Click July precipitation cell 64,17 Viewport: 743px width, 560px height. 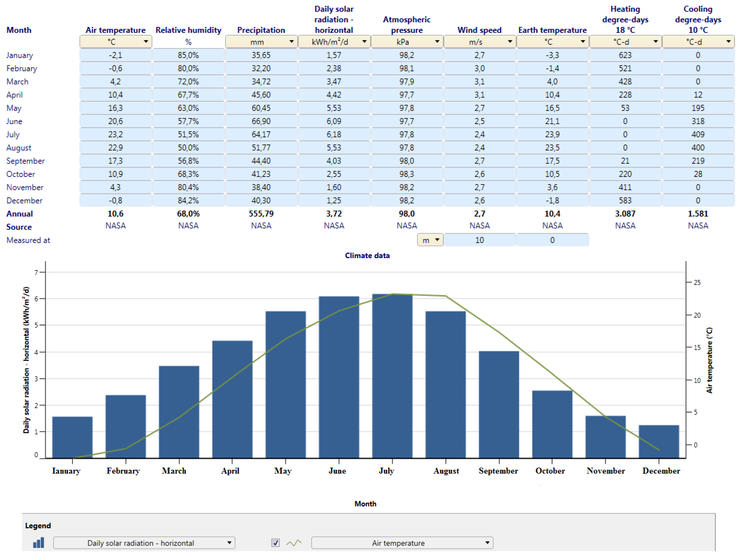[261, 134]
